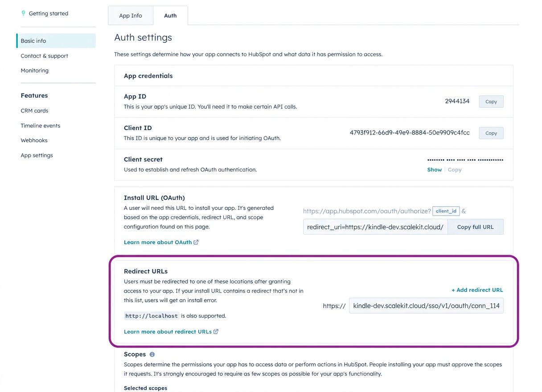
Task: Select Timeline events in the sidebar
Action: pyautogui.click(x=41, y=125)
